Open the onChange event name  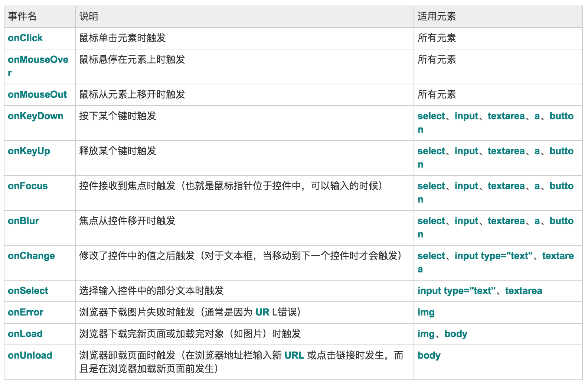click(x=31, y=256)
